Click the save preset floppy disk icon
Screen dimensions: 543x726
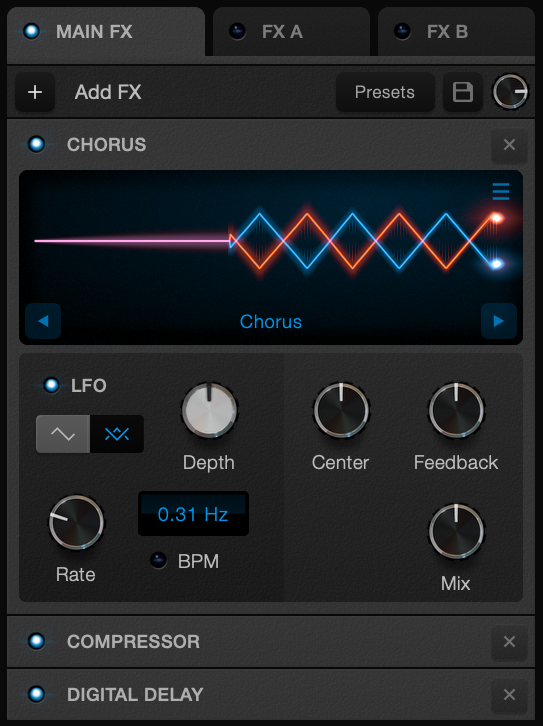pyautogui.click(x=462, y=92)
